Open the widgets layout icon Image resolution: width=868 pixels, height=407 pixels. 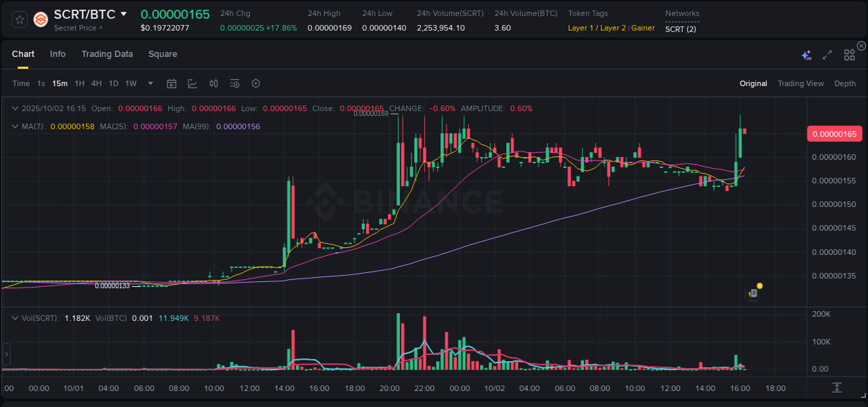(x=849, y=55)
